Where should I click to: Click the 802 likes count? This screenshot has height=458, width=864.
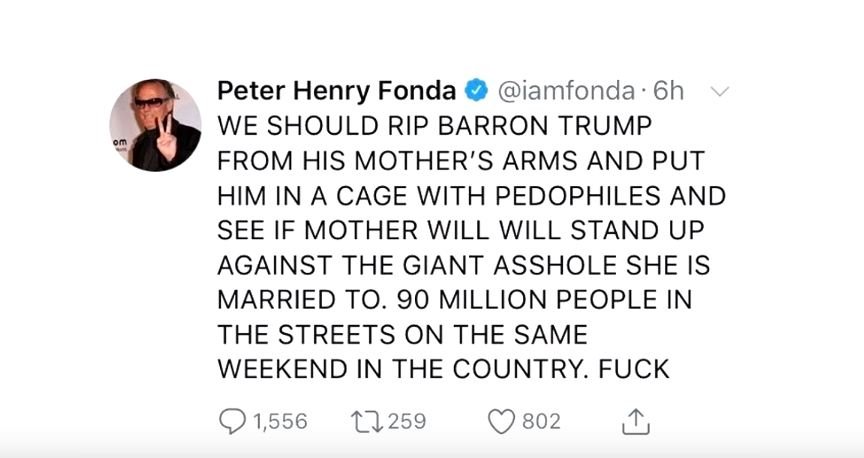click(x=541, y=422)
